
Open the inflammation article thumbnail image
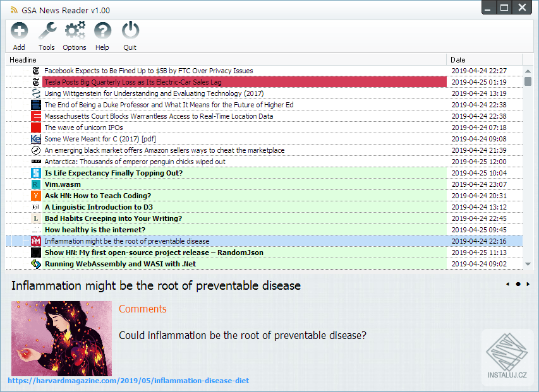[x=61, y=338]
